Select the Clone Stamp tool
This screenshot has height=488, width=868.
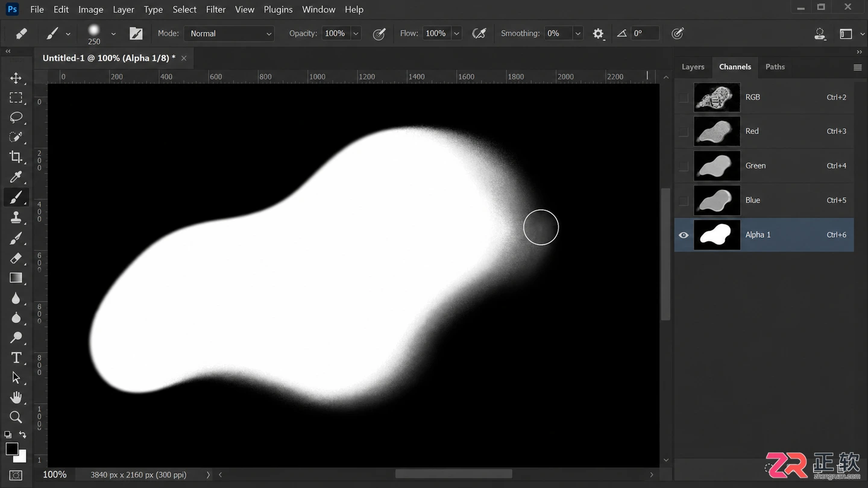click(x=16, y=217)
